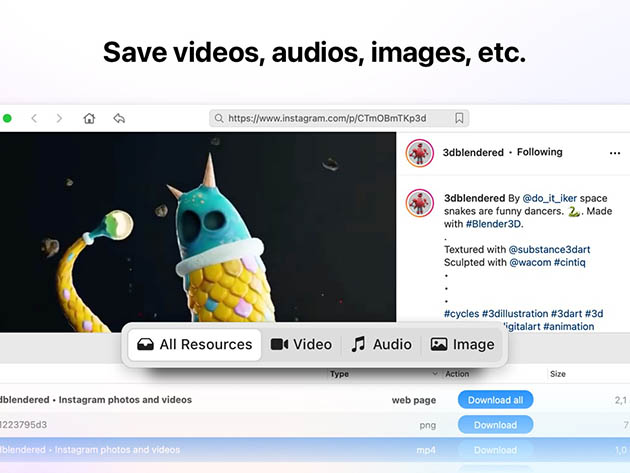Click 3dblendered avatar beside the caption

coord(419,203)
